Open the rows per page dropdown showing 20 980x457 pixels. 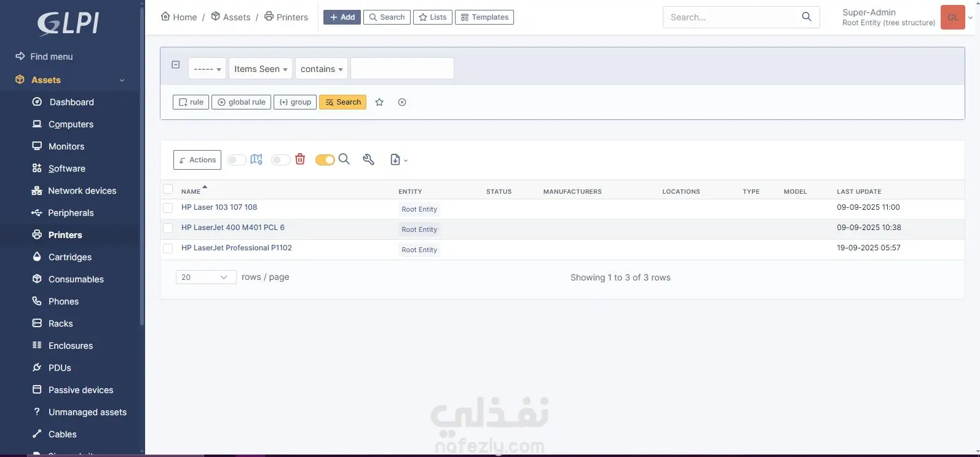(206, 277)
